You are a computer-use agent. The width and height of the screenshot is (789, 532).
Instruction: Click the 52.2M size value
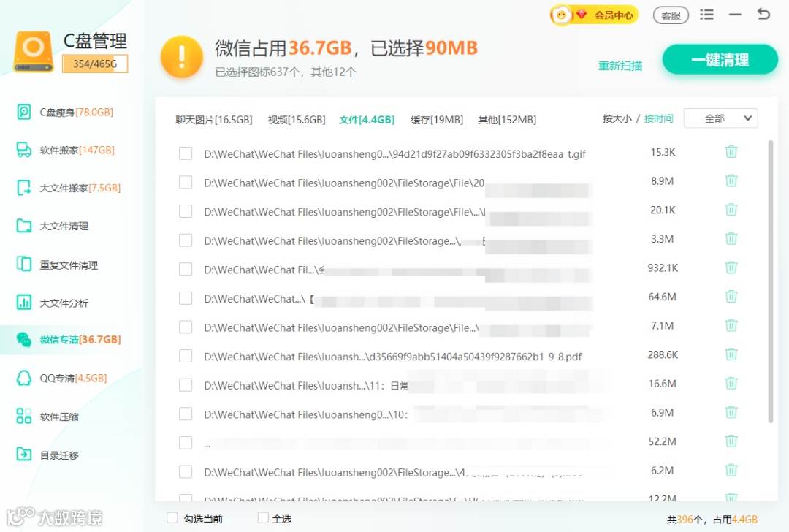pyautogui.click(x=662, y=441)
